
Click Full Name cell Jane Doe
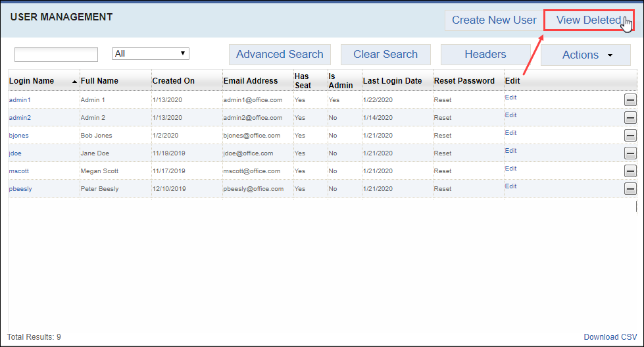(95, 153)
